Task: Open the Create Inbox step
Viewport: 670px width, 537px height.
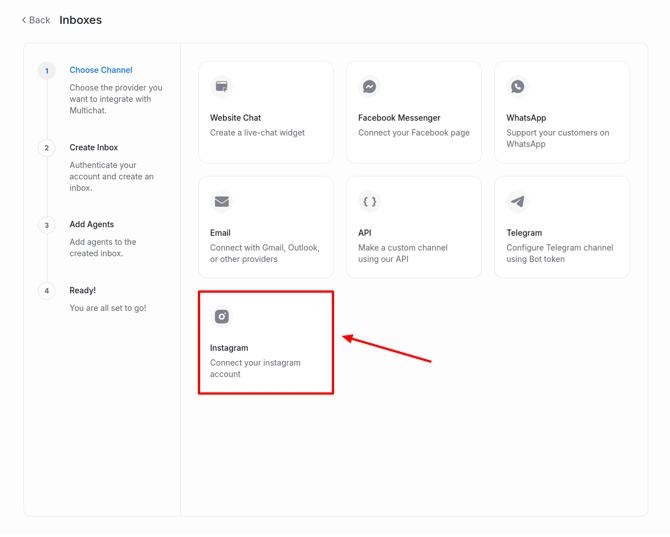Action: (x=94, y=147)
